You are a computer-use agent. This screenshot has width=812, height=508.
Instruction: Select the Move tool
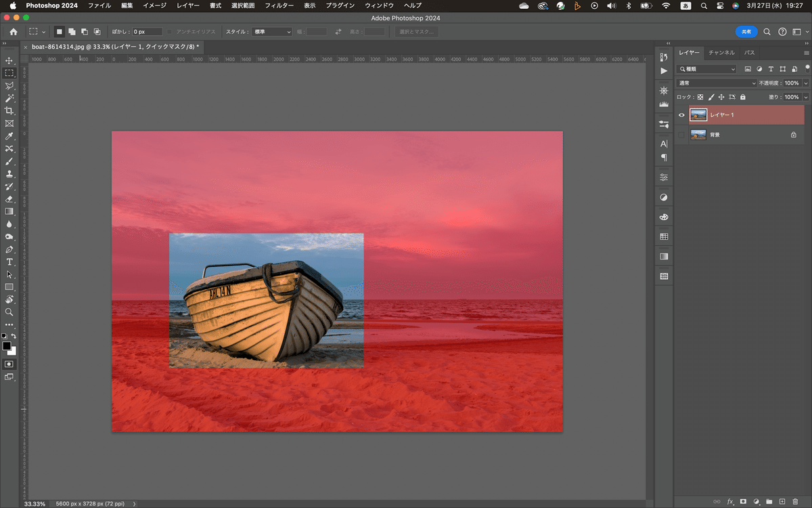[x=9, y=61]
